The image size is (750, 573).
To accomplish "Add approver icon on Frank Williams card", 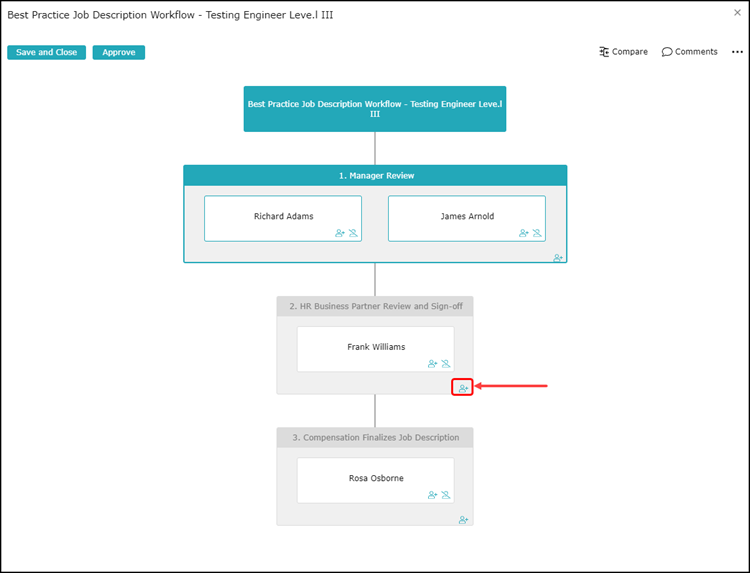I will point(432,364).
